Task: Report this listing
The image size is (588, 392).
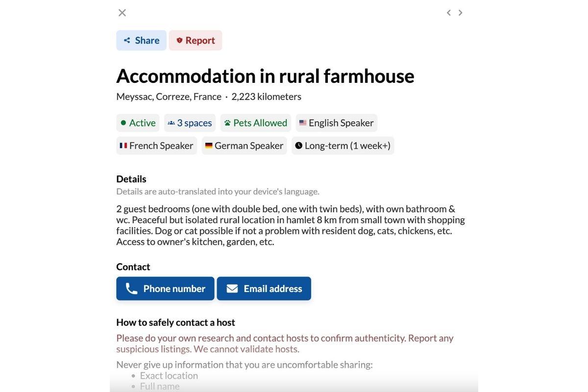Action: click(196, 40)
